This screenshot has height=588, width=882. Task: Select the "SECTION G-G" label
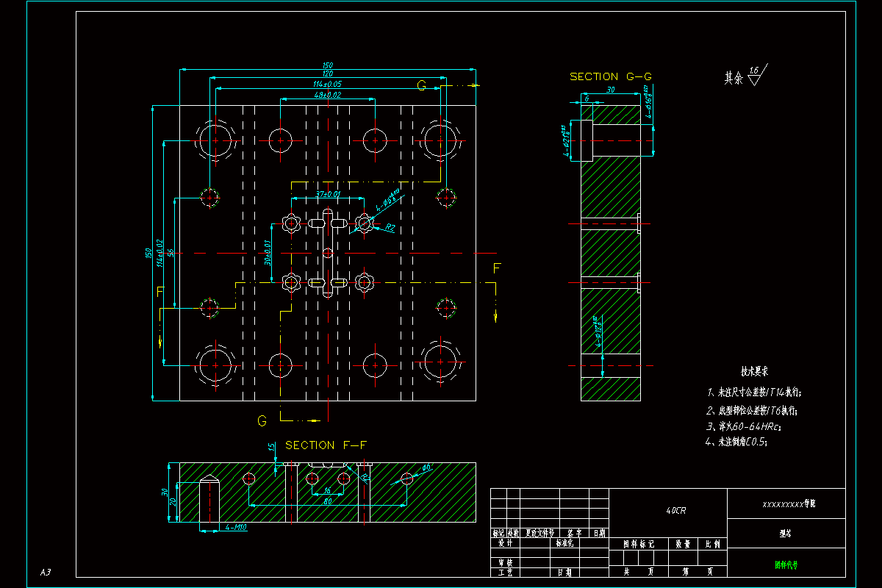pyautogui.click(x=611, y=76)
